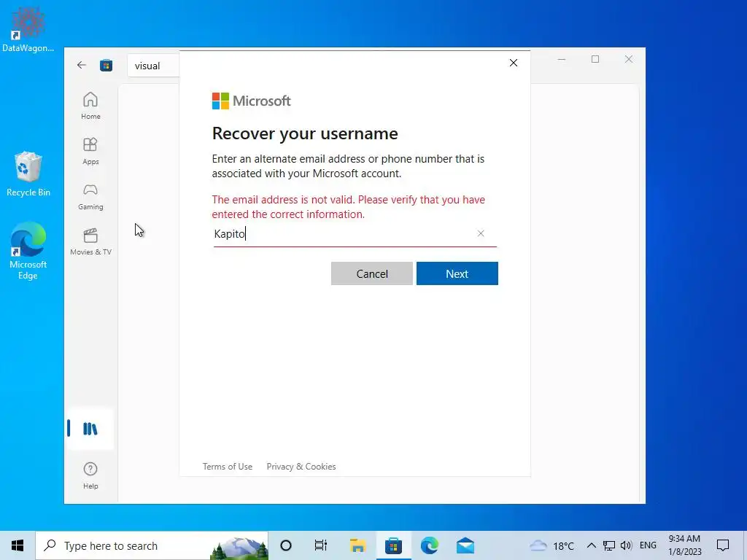Open the volume control tray icon

click(627, 545)
